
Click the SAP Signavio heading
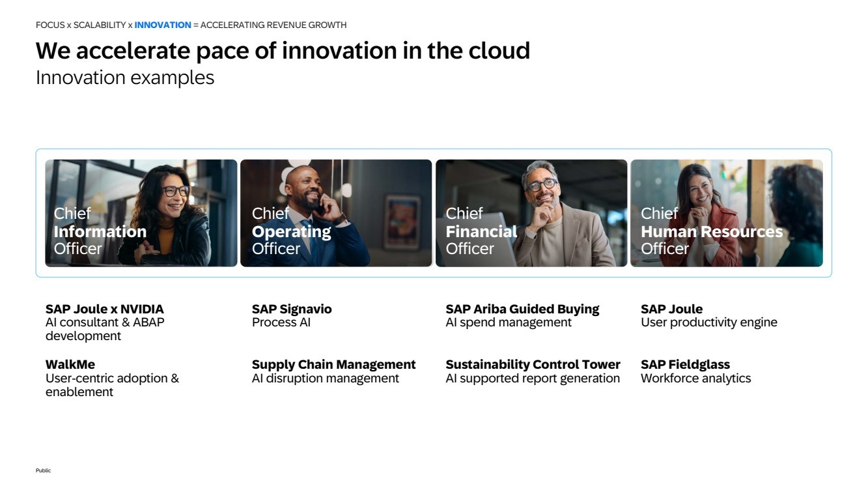pyautogui.click(x=292, y=309)
